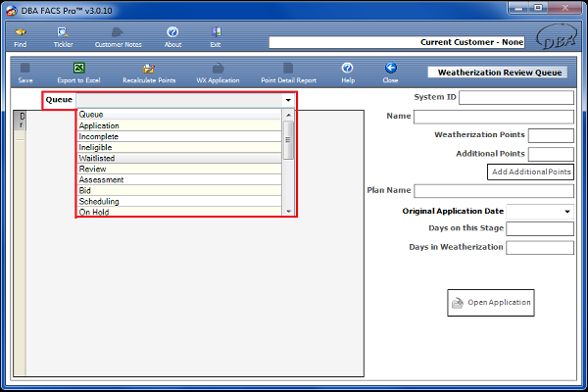
Task: Click Days on this Stage field
Action: [x=540, y=228]
